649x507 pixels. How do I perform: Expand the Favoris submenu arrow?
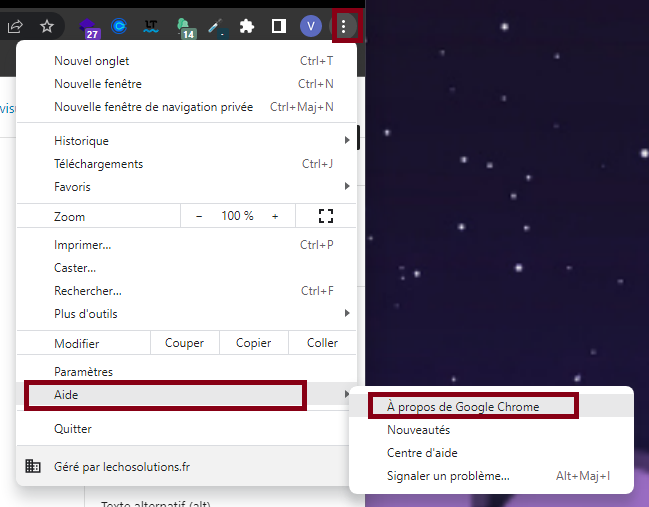click(x=347, y=187)
